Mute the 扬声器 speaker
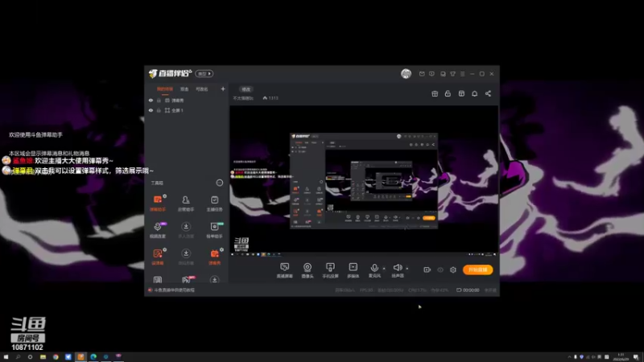This screenshot has width=644, height=362. 397,268
